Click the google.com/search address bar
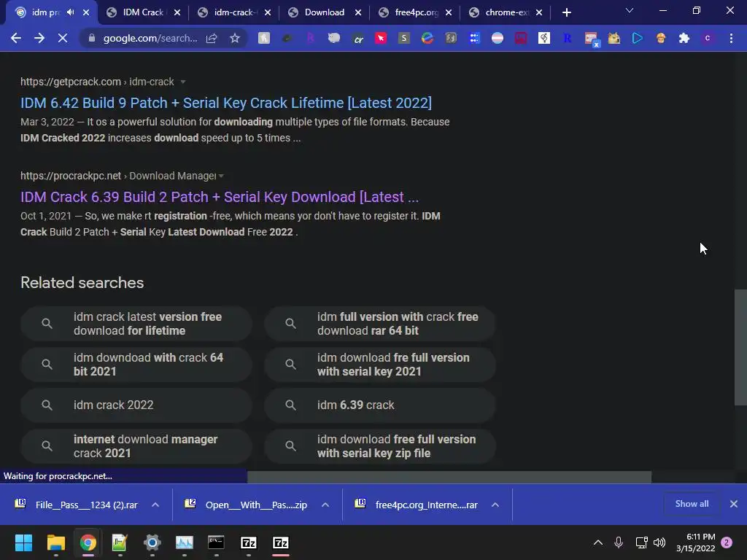The image size is (747, 560). (150, 38)
